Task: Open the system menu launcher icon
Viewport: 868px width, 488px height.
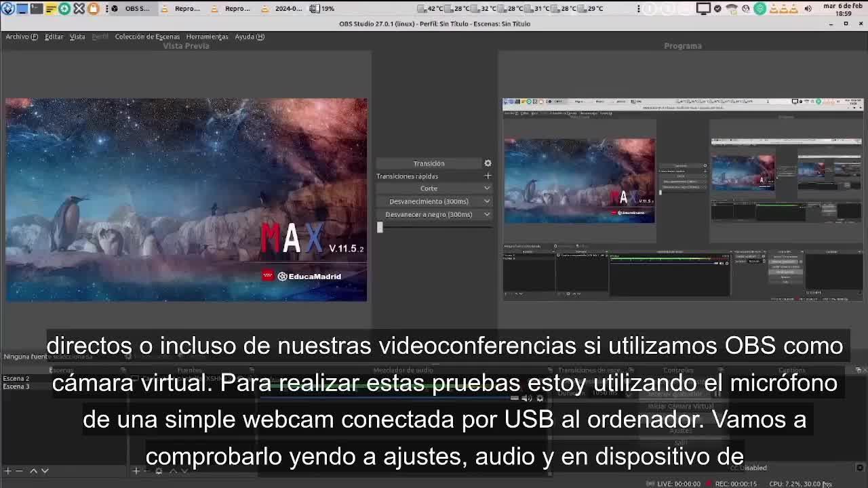Action: (8, 9)
